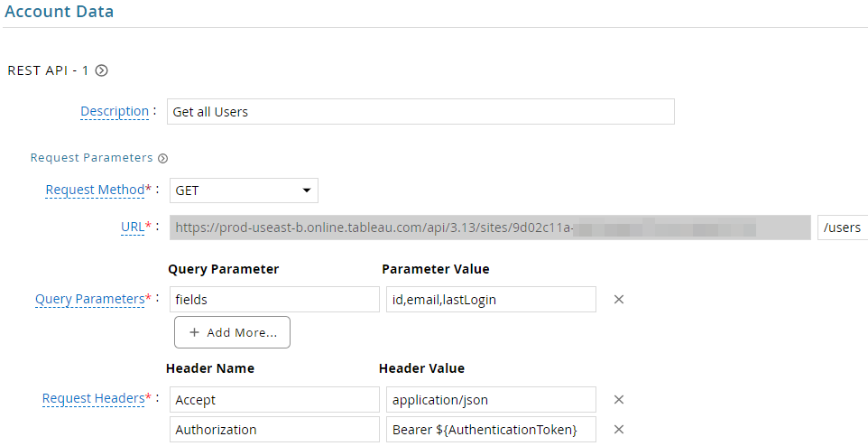Click the REST API - 1 title text
Image resolution: width=868 pixels, height=446 pixels.
[48, 71]
